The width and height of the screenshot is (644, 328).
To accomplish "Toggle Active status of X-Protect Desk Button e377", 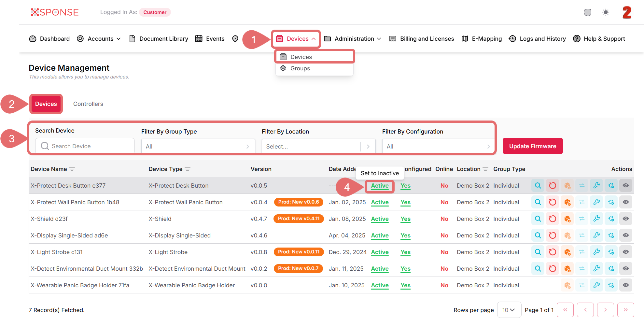I will [x=380, y=186].
